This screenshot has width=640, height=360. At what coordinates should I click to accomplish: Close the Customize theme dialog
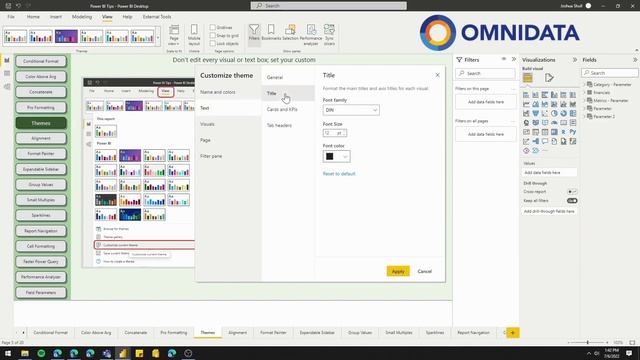[438, 75]
